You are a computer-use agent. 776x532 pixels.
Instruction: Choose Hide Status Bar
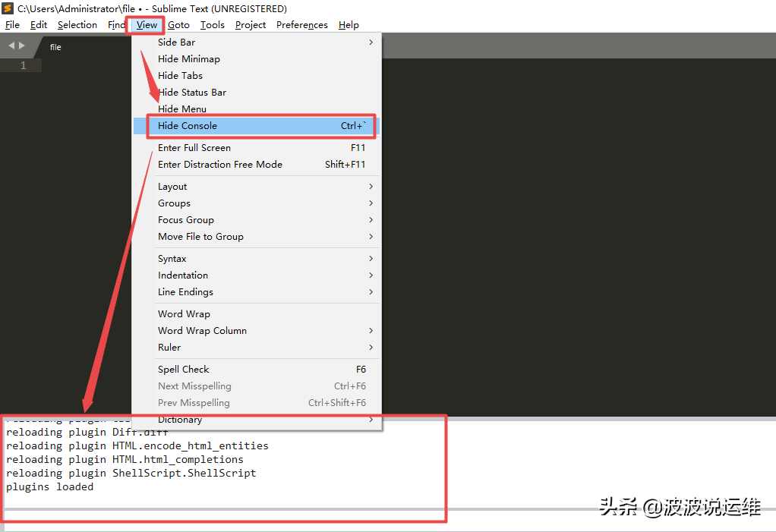click(257, 93)
